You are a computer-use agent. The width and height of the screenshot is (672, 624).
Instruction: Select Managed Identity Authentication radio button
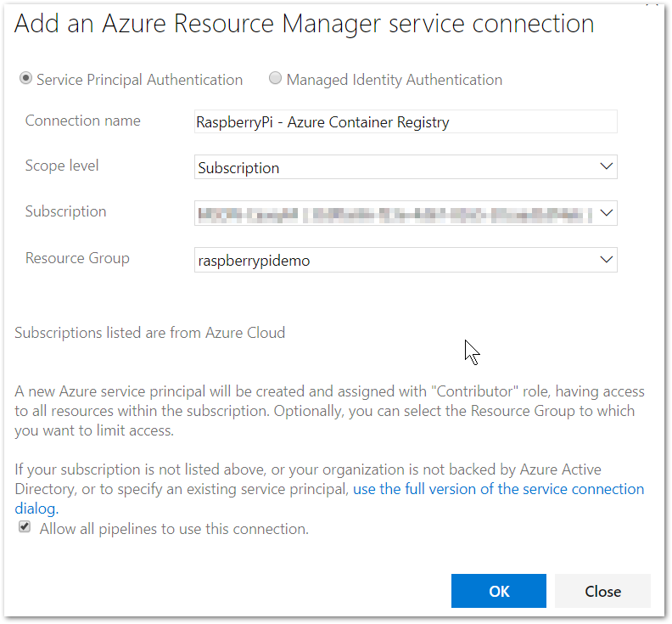pyautogui.click(x=275, y=78)
